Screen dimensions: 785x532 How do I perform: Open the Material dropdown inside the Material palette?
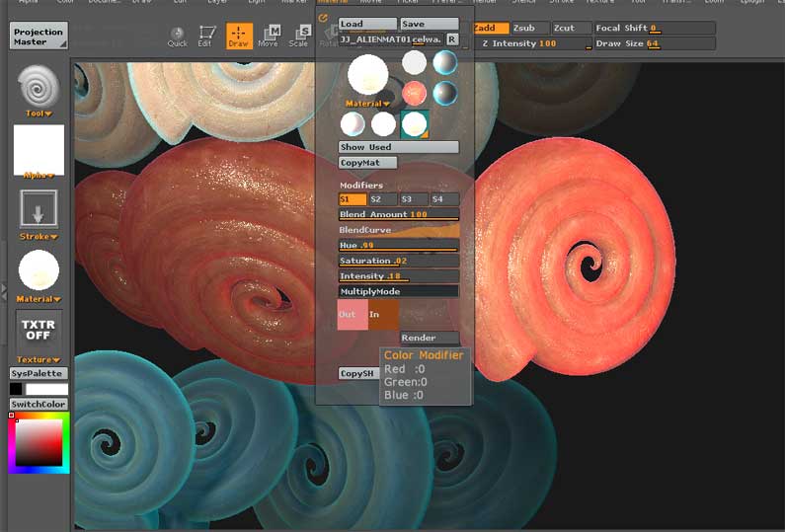pyautogui.click(x=367, y=104)
